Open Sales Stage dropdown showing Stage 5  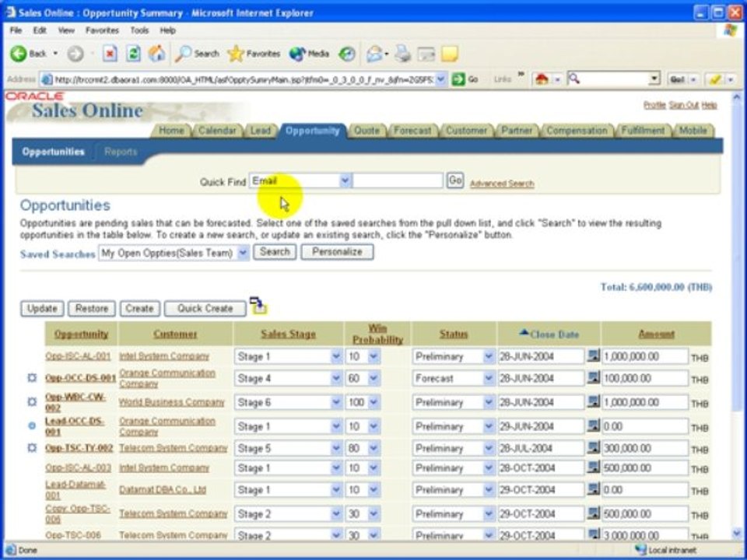click(336, 448)
